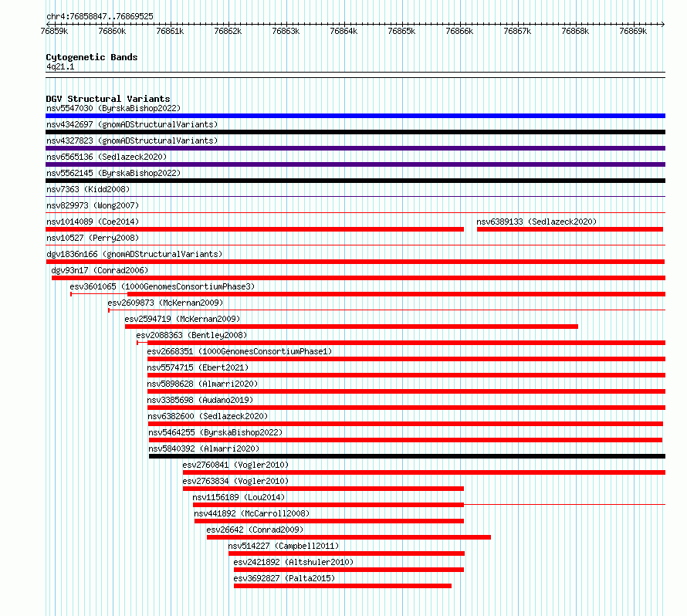The width and height of the screenshot is (687, 616).
Task: Select the esv2594719 (McKernan2009) label
Action: (182, 319)
